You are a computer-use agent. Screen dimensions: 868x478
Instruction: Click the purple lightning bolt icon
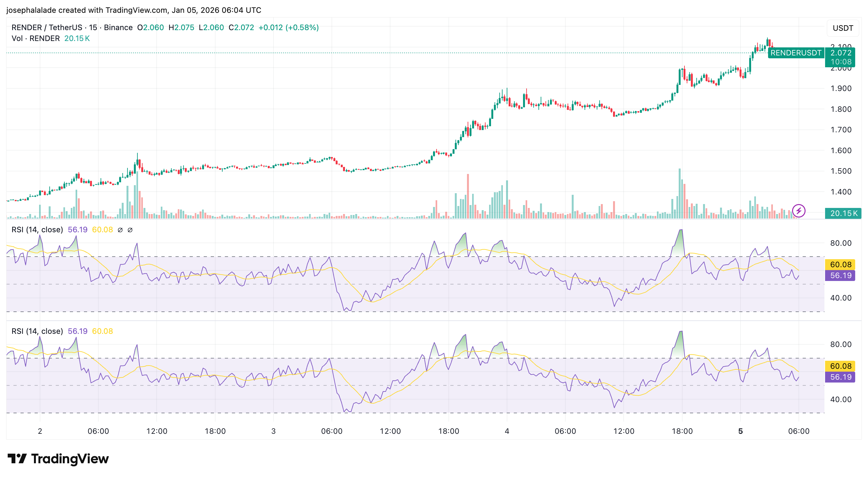(798, 211)
